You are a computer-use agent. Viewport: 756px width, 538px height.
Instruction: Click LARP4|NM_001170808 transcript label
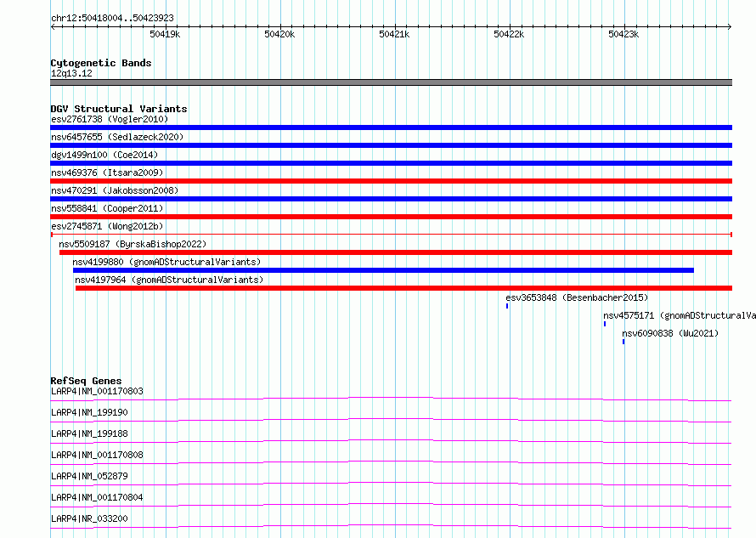tap(97, 455)
